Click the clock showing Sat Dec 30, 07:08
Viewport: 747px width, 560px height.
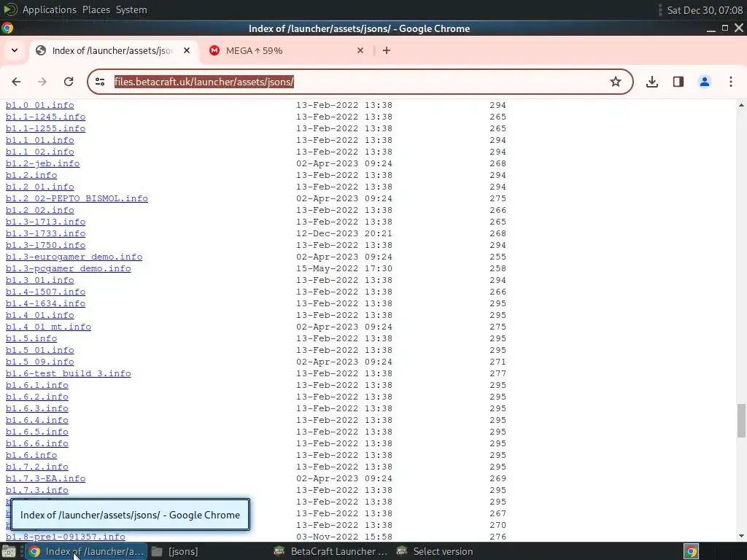705,10
